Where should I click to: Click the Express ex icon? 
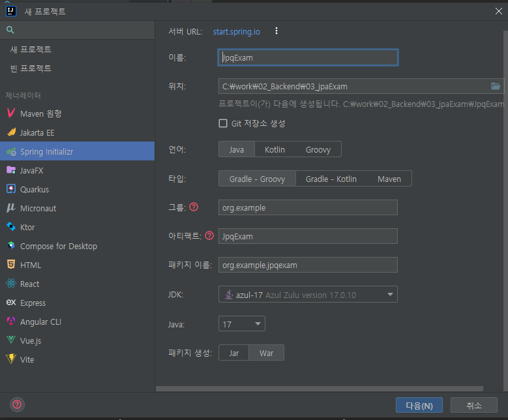tap(11, 303)
